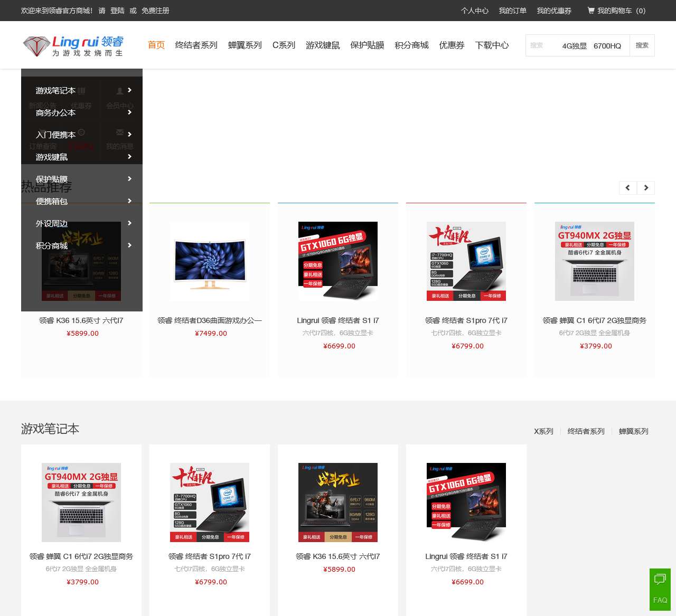
Task: Expand the 便携箱包 sidebar category arrow
Action: [129, 201]
